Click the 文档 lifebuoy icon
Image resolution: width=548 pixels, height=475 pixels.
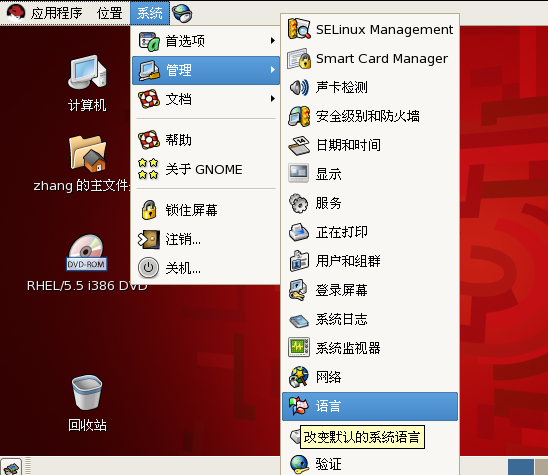coord(149,99)
